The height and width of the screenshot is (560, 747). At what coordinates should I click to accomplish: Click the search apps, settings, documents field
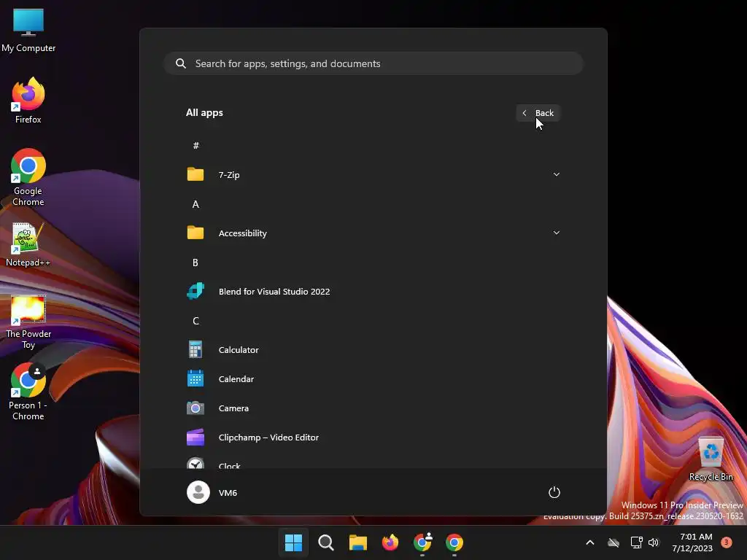(x=373, y=63)
